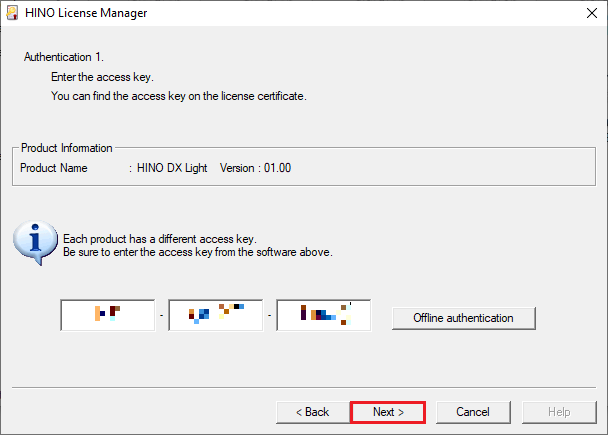608x435 pixels.
Task: Close the HINO License Manager window
Action: [592, 13]
